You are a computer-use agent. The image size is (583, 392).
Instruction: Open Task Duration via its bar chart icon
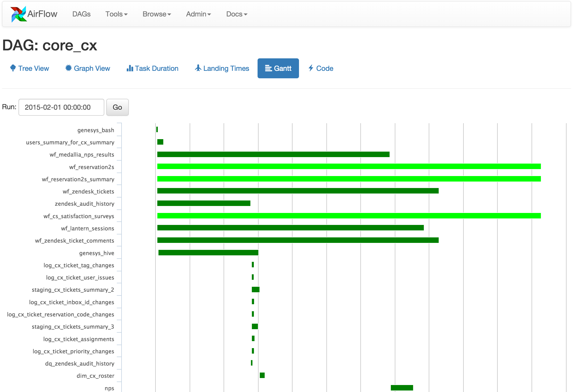pyautogui.click(x=130, y=68)
